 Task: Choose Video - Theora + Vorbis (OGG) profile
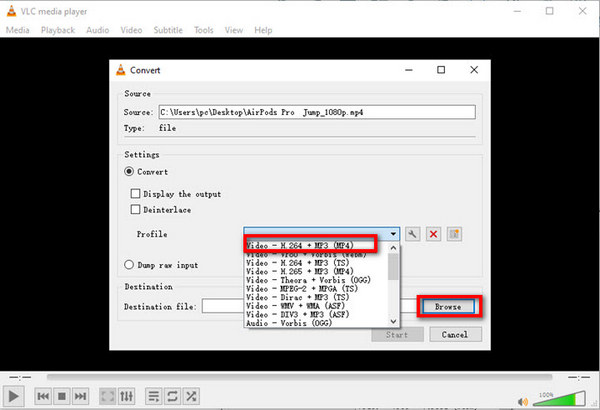pos(316,280)
